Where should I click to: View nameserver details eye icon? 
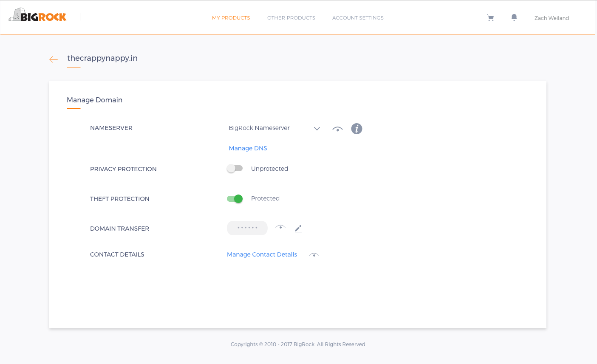click(x=337, y=129)
